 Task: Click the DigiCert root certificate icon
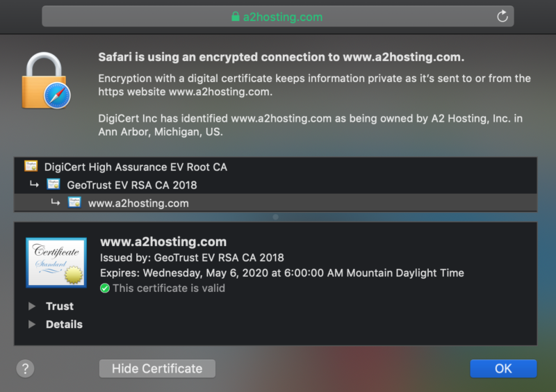(x=31, y=167)
